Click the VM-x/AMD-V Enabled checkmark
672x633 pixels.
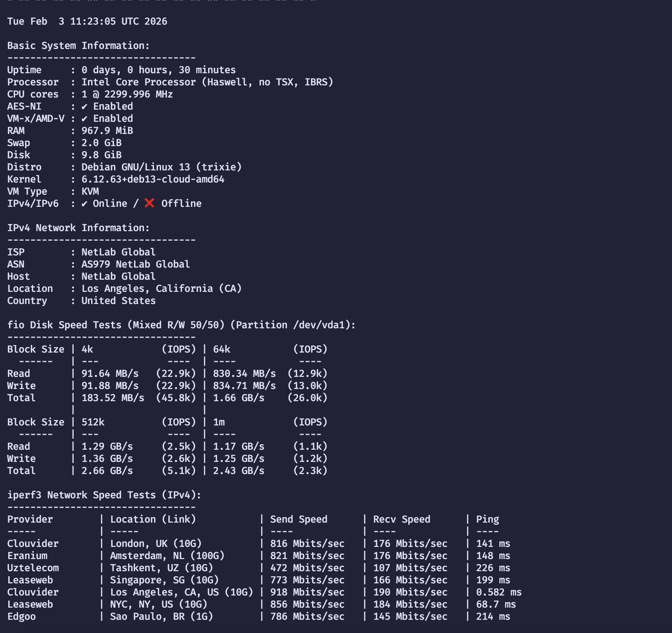tap(84, 119)
